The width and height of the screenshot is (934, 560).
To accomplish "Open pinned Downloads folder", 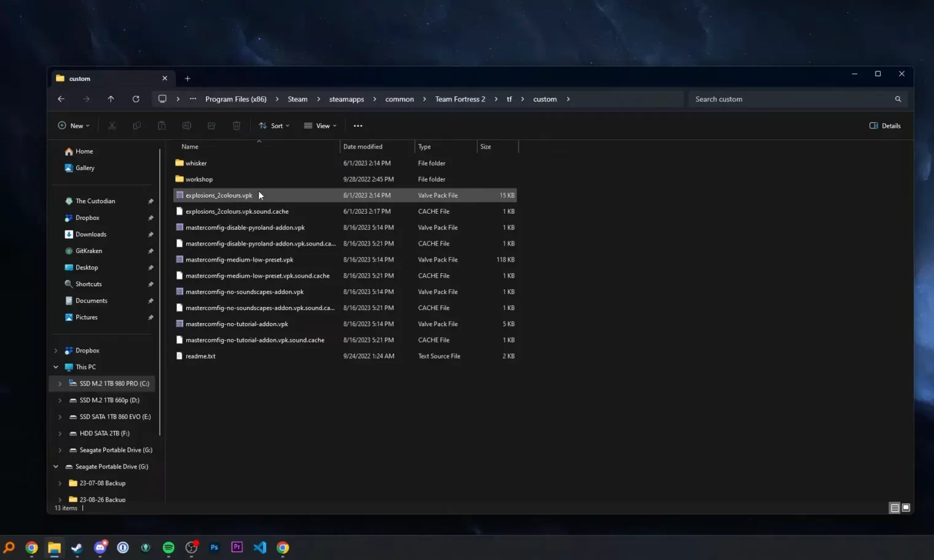I will tap(91, 234).
